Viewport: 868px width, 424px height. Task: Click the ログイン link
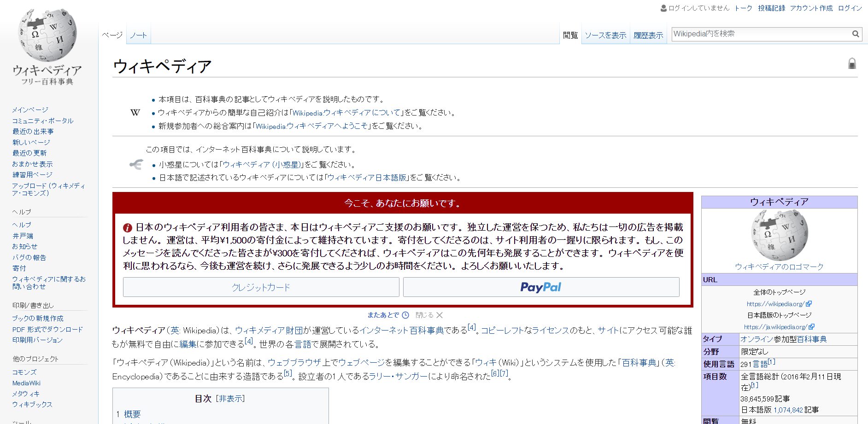point(850,8)
